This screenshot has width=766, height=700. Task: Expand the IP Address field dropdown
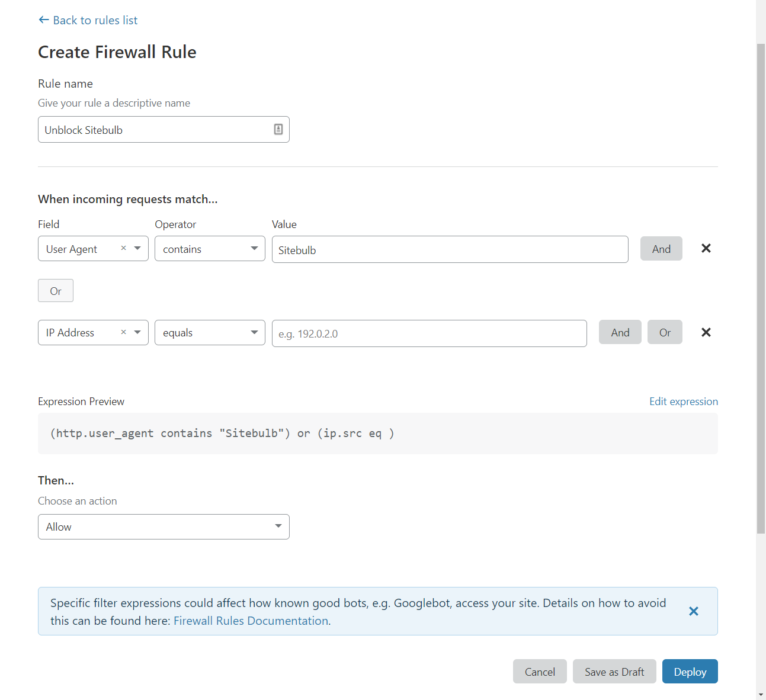point(137,332)
